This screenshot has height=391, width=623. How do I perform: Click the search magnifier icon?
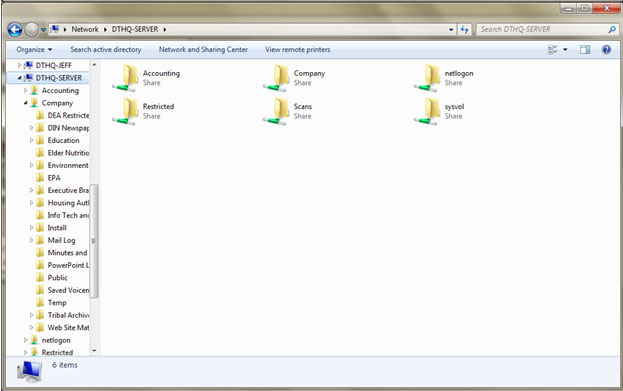(x=612, y=29)
